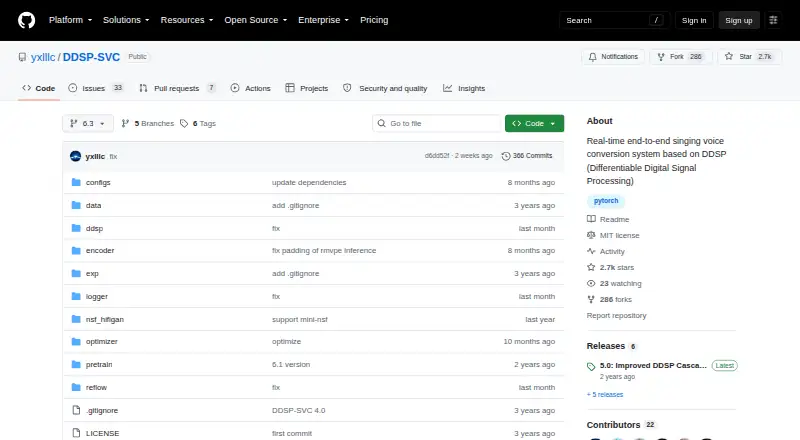
Task: Focus the Search box in header
Action: point(614,20)
